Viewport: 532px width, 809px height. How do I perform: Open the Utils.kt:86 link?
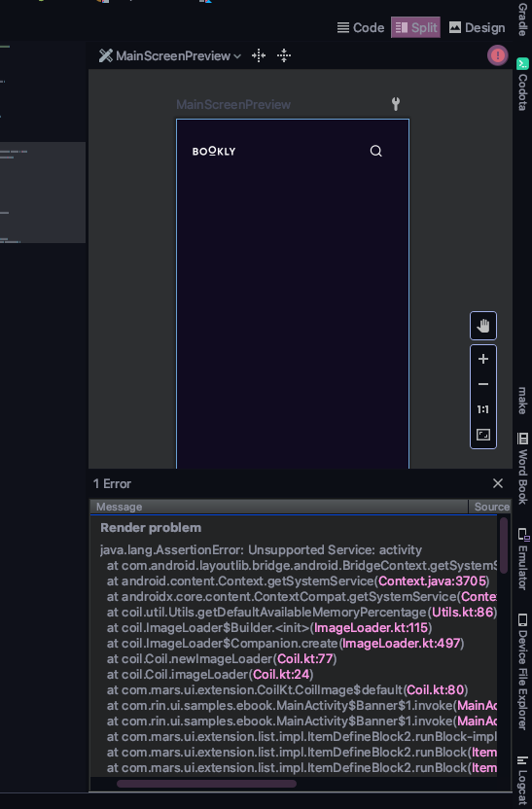pyautogui.click(x=462, y=612)
